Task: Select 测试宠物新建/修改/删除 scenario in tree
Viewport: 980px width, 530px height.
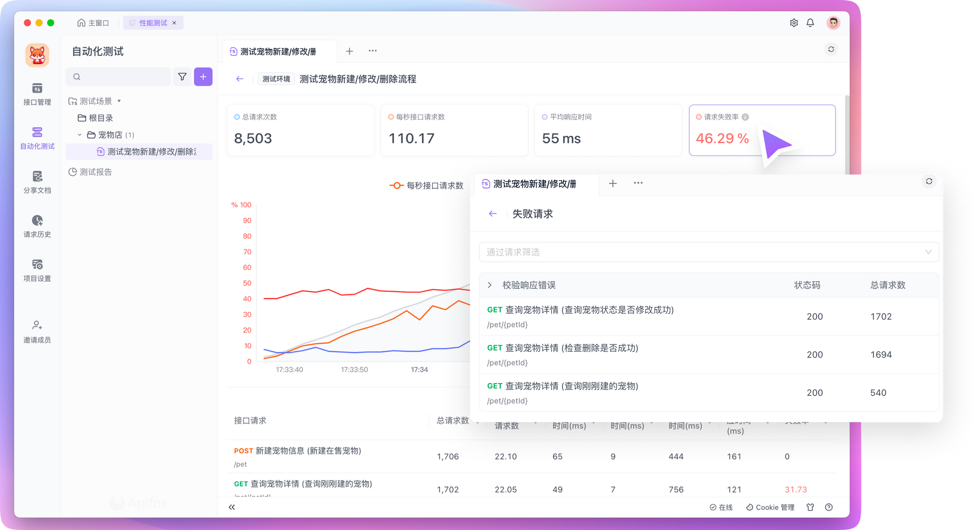Action: [x=140, y=152]
